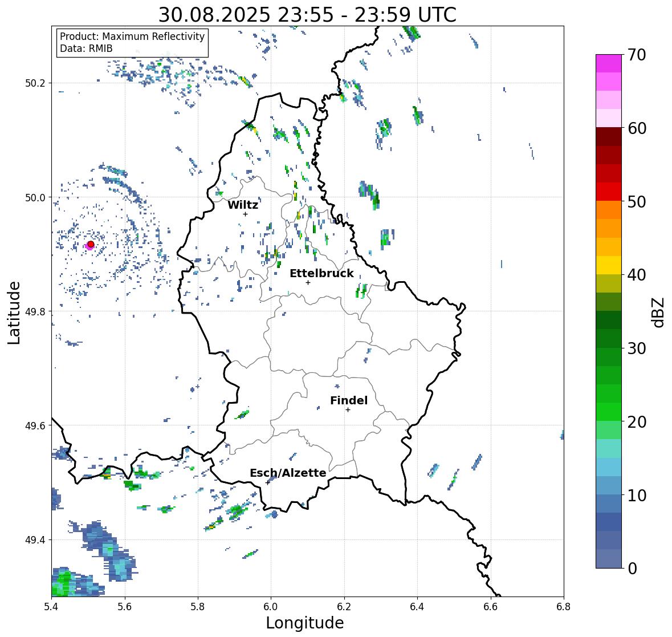This screenshot has height=637, width=672.
Task: Click the longitude 6.8 tick label
Action: (564, 607)
